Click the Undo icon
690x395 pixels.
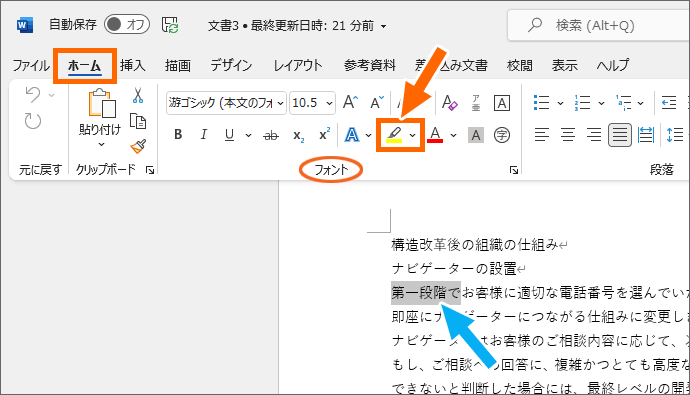tap(33, 95)
